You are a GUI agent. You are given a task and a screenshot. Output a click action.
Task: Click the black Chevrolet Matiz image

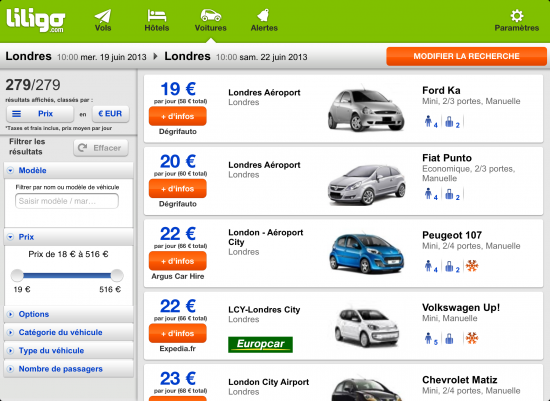point(366,389)
